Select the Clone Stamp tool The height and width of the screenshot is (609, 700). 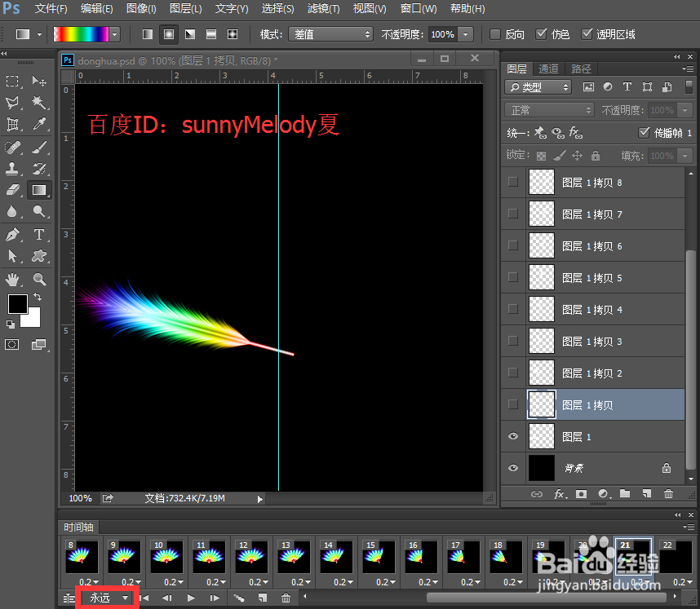tap(12, 168)
